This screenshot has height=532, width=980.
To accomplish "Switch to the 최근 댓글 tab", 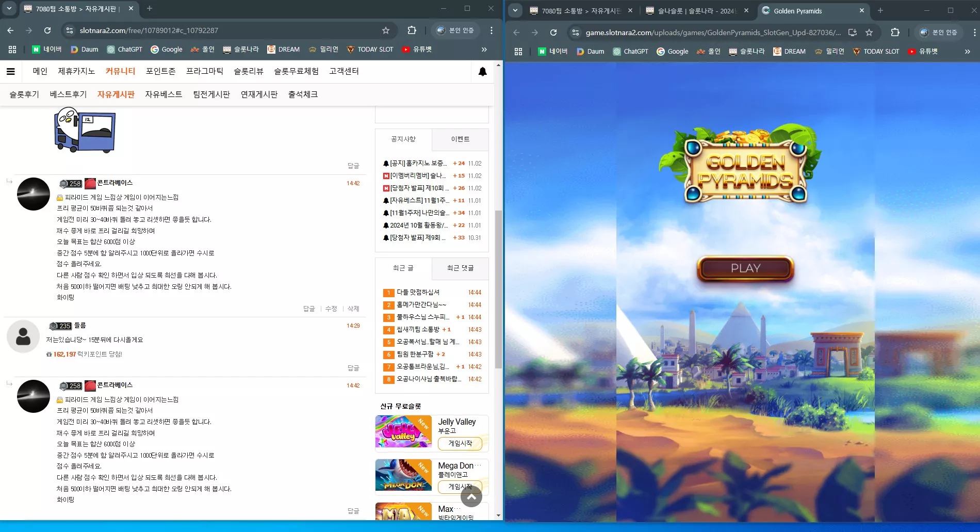I will point(460,268).
